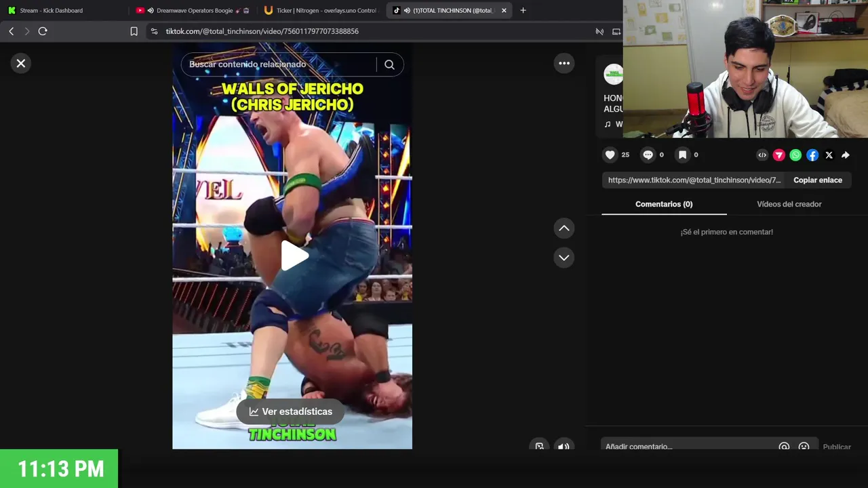Click creator profile avatar
868x488 pixels.
pyautogui.click(x=613, y=74)
